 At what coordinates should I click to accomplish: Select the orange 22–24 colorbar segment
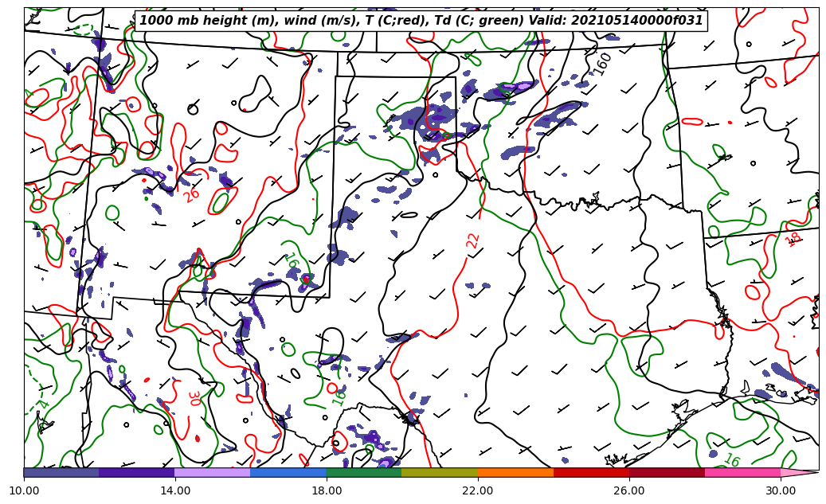pos(515,472)
